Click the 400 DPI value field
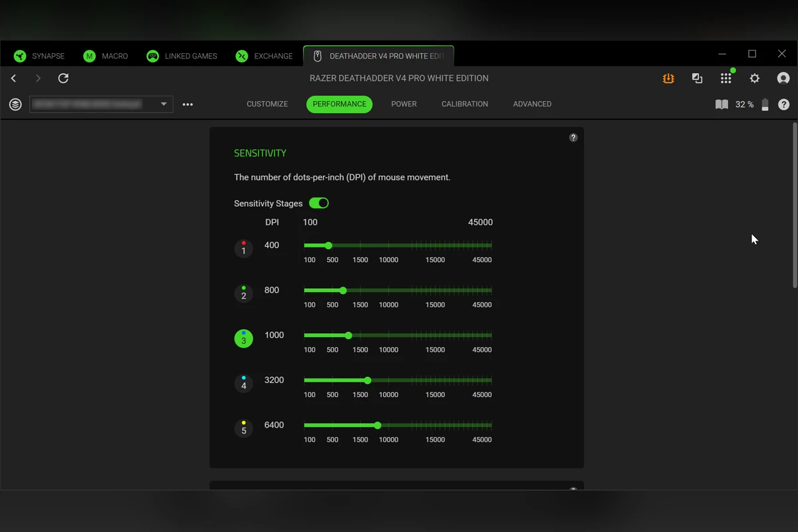The image size is (798, 532). 272,245
